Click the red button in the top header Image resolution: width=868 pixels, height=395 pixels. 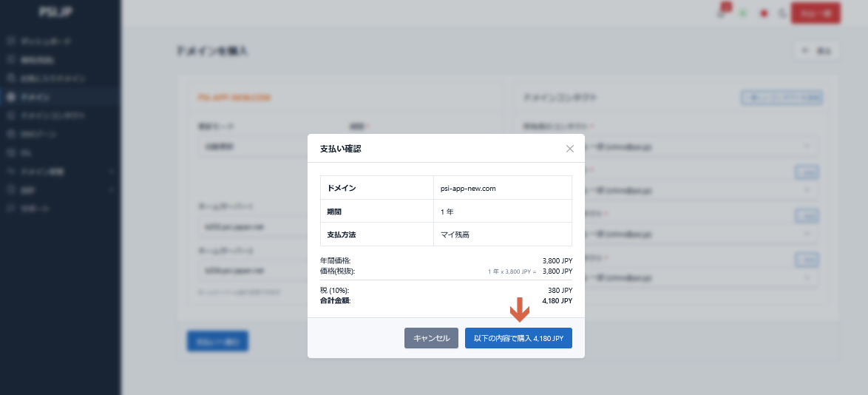[x=816, y=13]
